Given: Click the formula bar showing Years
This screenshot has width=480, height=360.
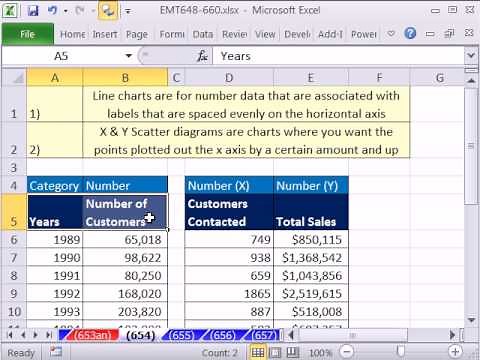Looking at the screenshot, I should (338, 56).
